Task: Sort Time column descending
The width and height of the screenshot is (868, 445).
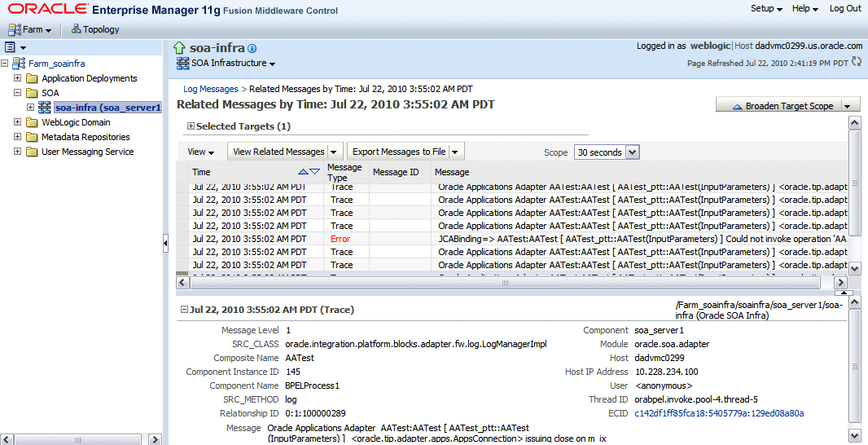Action: 314,172
